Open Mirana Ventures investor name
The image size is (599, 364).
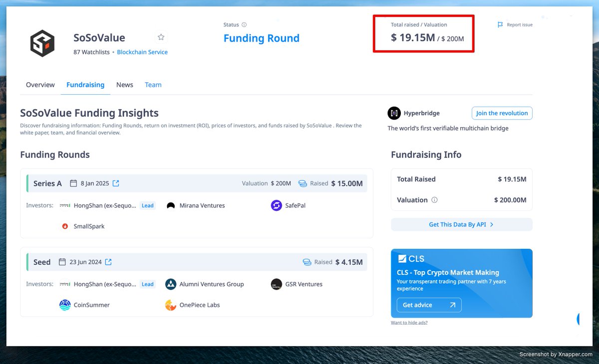point(202,205)
